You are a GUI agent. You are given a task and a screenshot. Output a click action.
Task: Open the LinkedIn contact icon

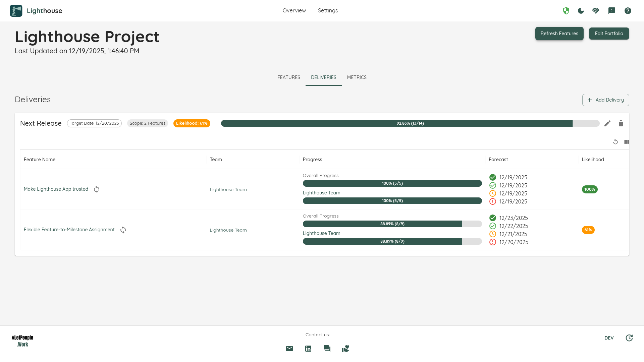(x=308, y=349)
